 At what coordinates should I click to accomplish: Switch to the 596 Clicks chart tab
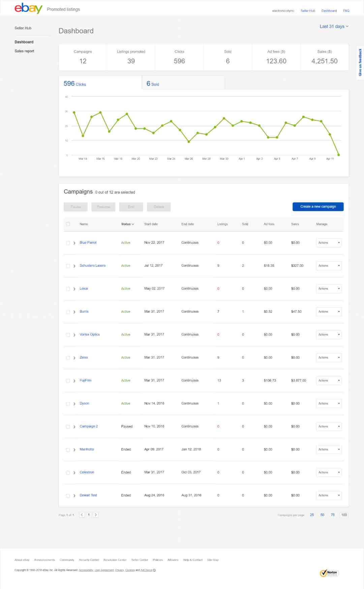pyautogui.click(x=100, y=83)
